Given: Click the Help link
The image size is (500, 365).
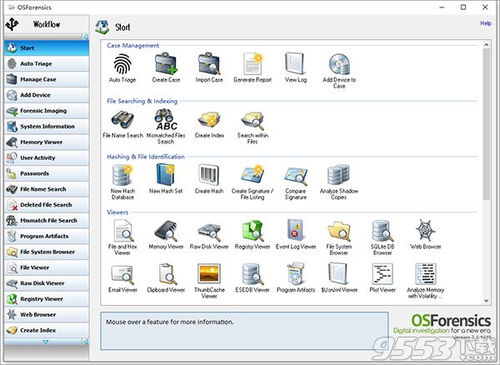Looking at the screenshot, I should click(485, 23).
